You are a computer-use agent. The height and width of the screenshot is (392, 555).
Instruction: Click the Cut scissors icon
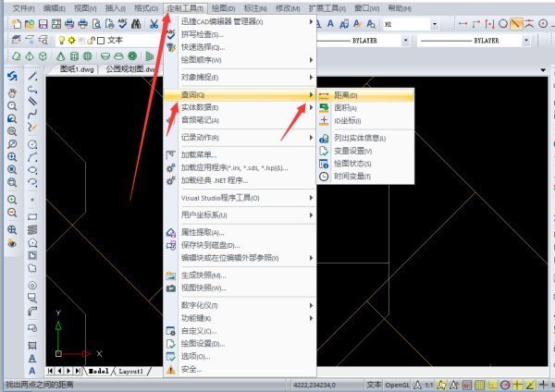pyautogui.click(x=154, y=24)
